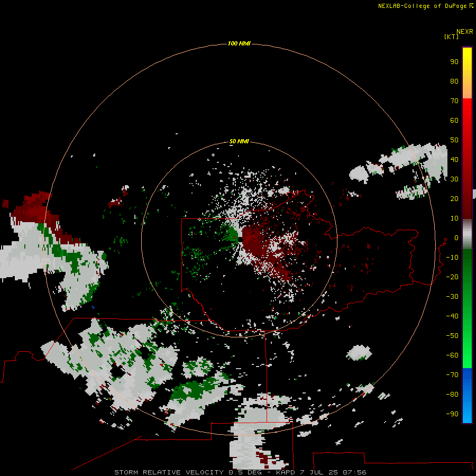Viewport: 476px width, 476px height.
Task: Click the yellow top segment of color bar
Action: 467,73
